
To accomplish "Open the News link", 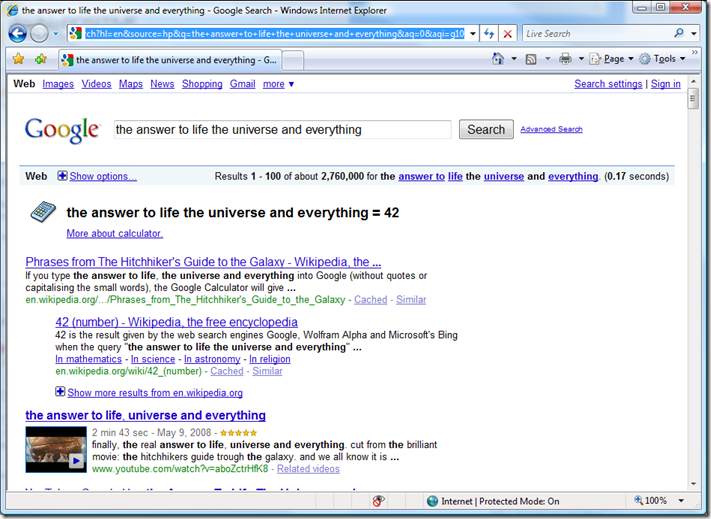I will [x=162, y=84].
